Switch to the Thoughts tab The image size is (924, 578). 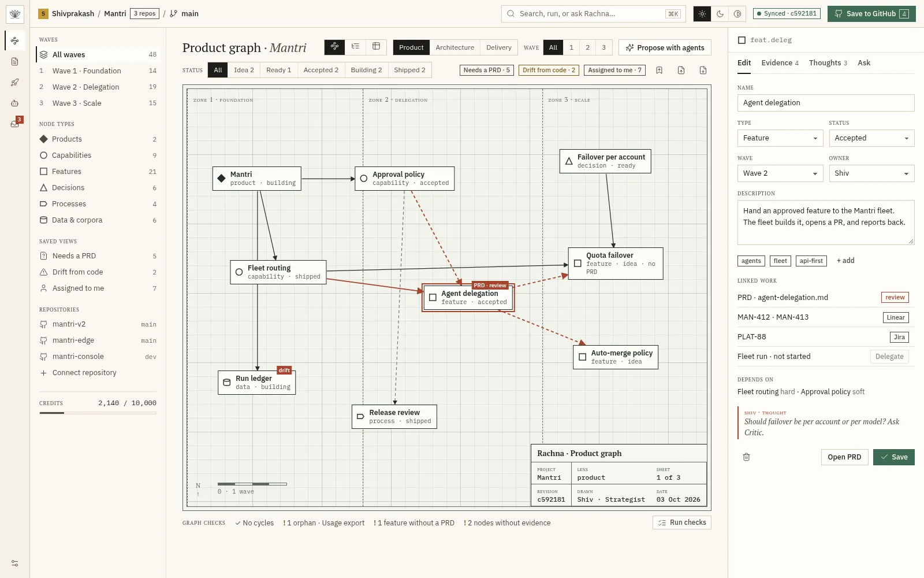(828, 63)
